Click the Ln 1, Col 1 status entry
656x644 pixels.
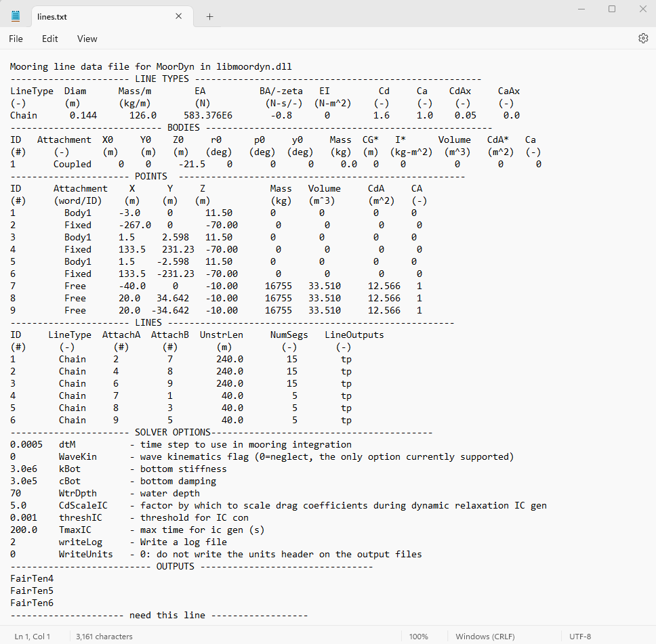(x=33, y=637)
